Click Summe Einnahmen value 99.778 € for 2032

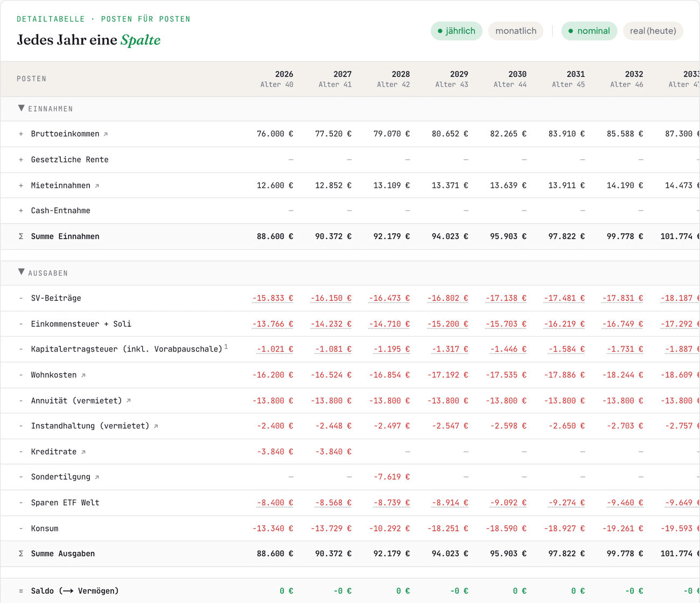coord(625,236)
